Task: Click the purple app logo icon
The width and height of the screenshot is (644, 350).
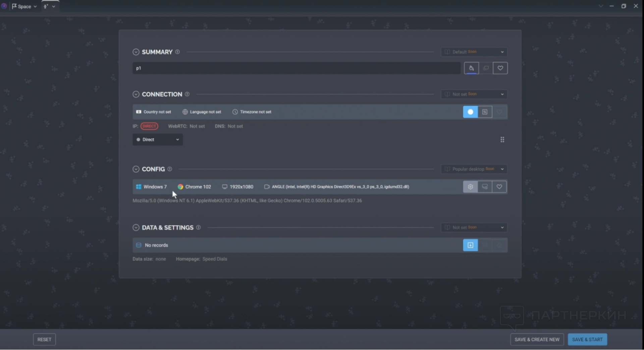Action: (x=4, y=6)
